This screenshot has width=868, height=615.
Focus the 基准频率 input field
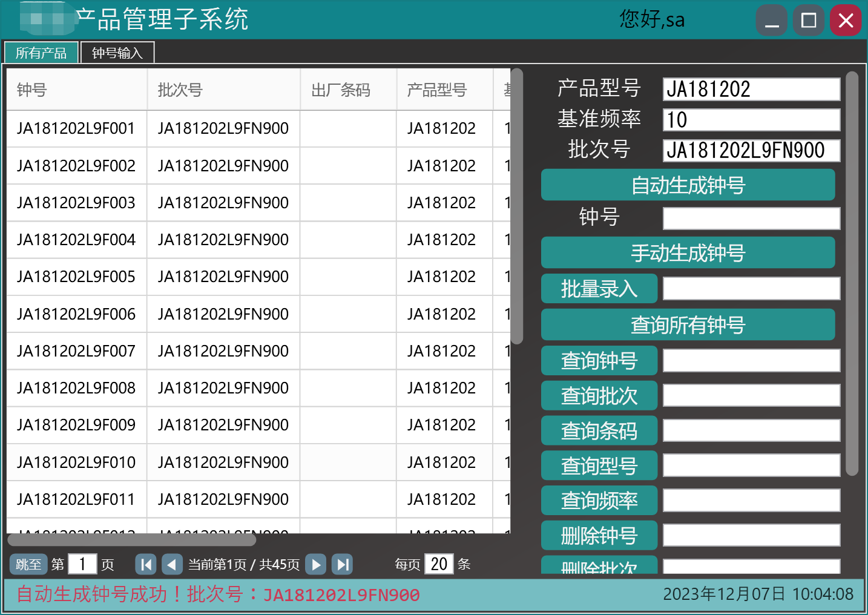[x=752, y=120]
